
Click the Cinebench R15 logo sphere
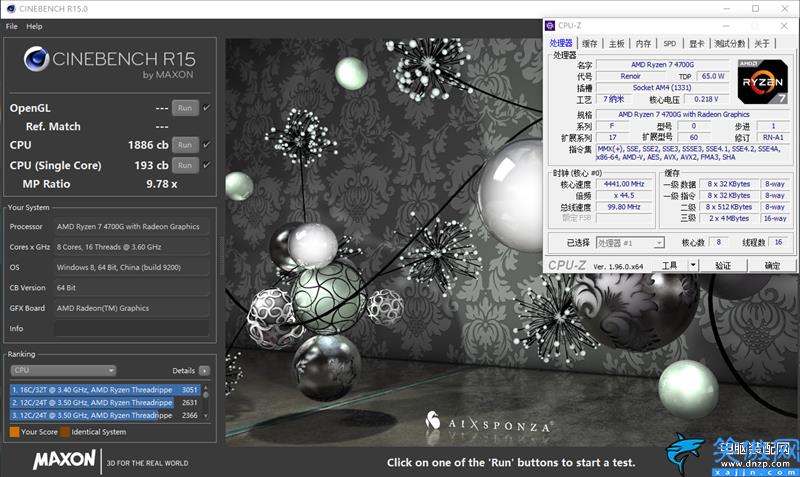[x=36, y=59]
